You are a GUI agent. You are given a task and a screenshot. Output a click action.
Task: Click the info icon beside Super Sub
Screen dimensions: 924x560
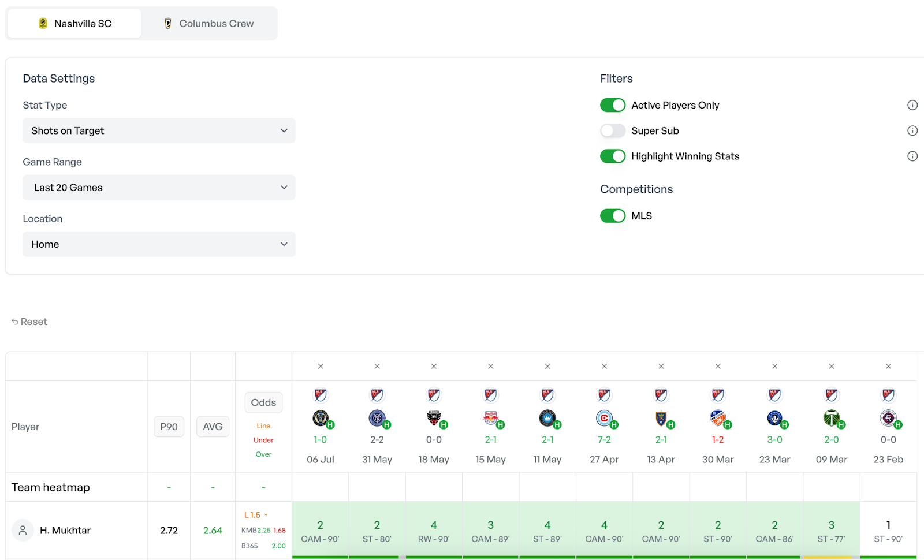[x=912, y=130]
